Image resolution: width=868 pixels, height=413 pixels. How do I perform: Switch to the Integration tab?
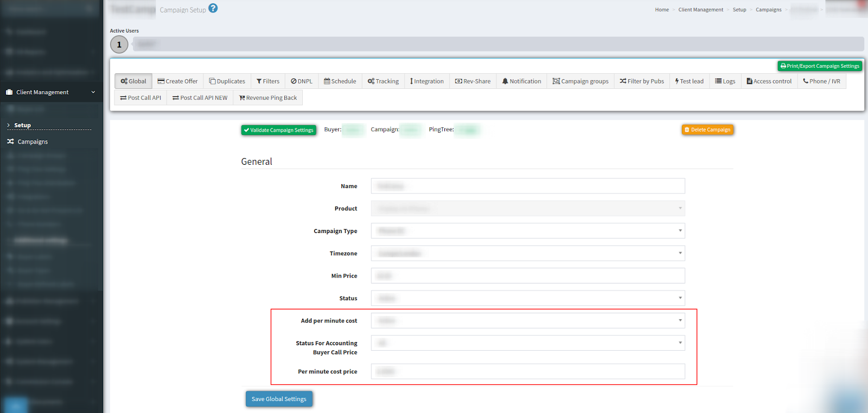[427, 81]
